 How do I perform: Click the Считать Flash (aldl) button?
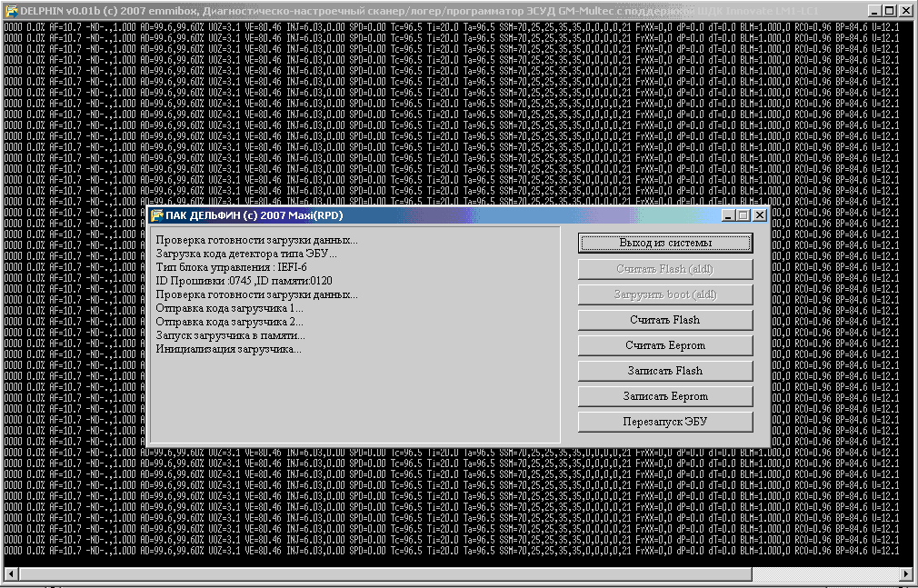(x=665, y=269)
